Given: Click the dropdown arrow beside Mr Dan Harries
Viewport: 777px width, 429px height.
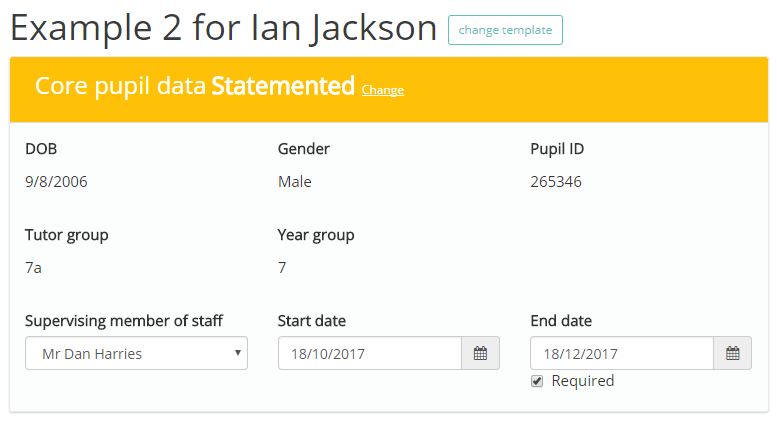Looking at the screenshot, I should pos(238,353).
